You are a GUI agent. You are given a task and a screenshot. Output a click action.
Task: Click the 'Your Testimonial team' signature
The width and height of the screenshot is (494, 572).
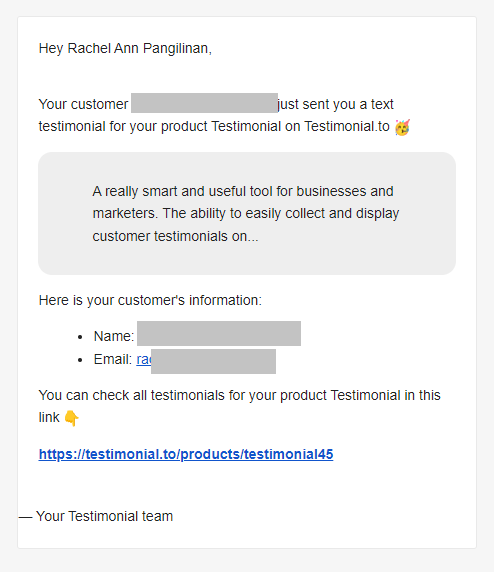[x=104, y=517]
